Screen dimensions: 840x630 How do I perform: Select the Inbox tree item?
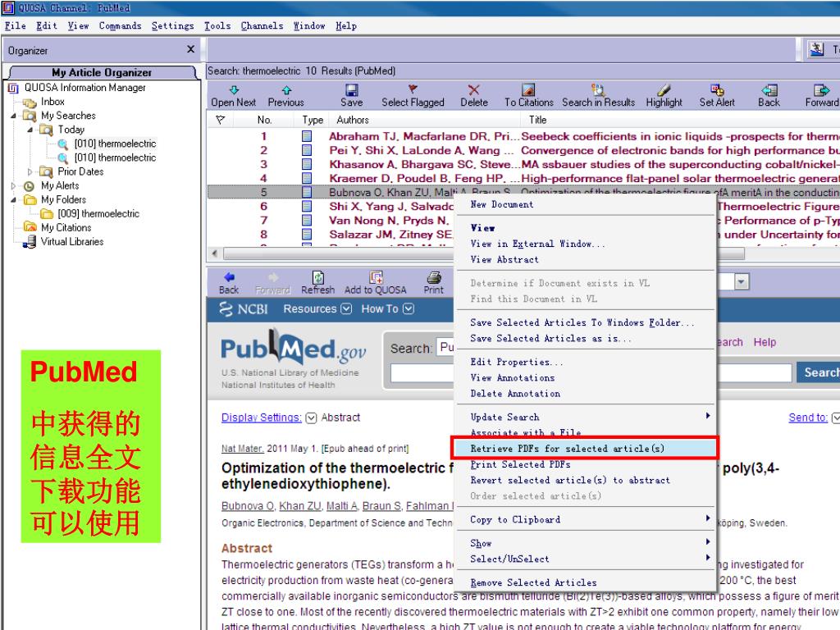point(52,102)
